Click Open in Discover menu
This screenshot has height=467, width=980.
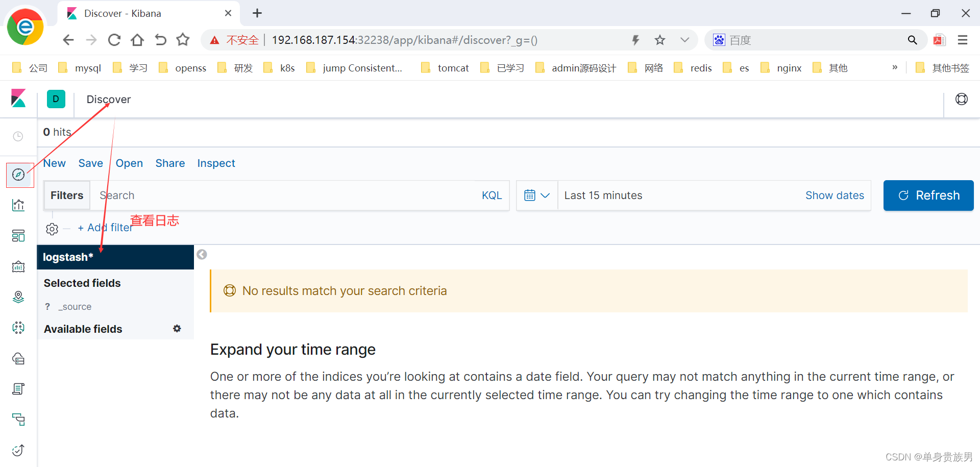pyautogui.click(x=129, y=163)
